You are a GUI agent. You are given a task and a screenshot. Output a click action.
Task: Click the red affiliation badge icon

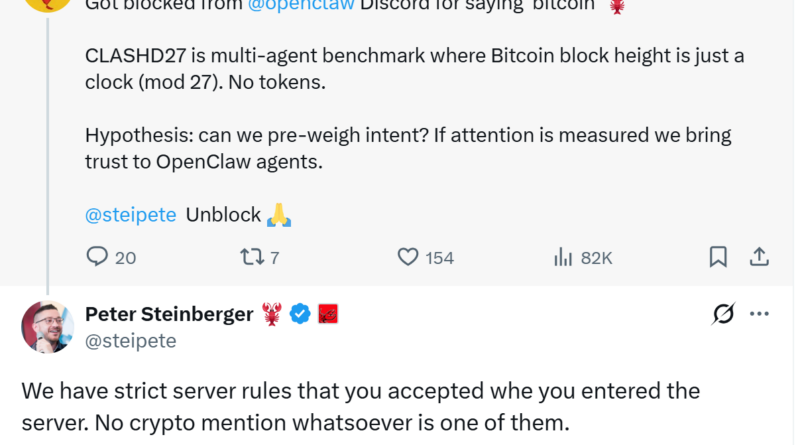click(x=328, y=314)
